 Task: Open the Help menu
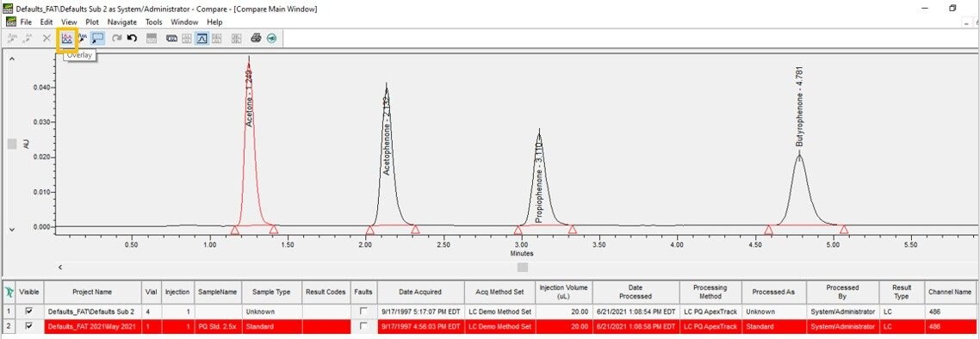point(214,22)
